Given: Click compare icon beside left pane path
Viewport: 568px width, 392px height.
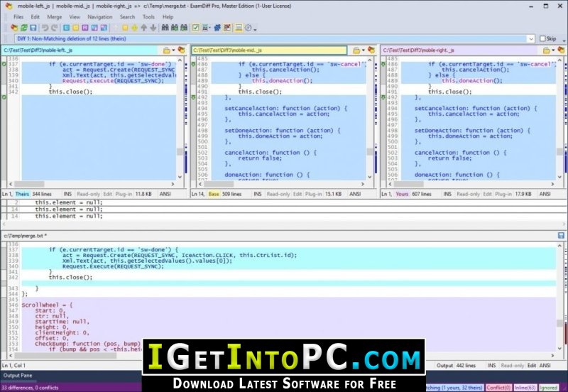Looking at the screenshot, I should [181, 50].
